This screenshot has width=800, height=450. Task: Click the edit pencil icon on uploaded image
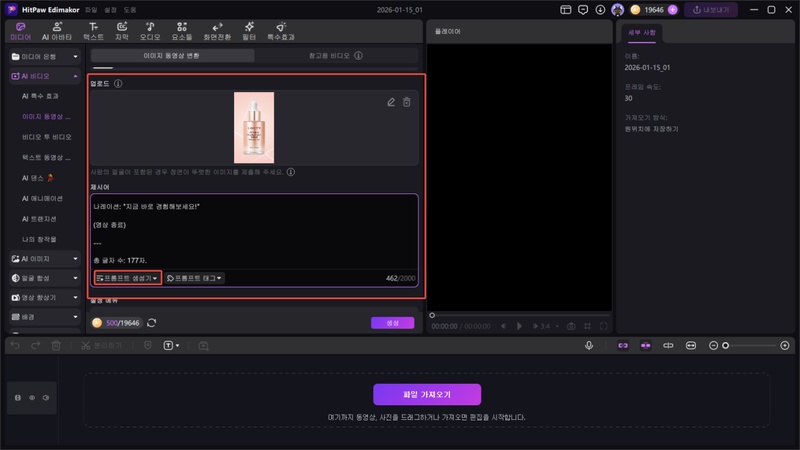click(391, 102)
